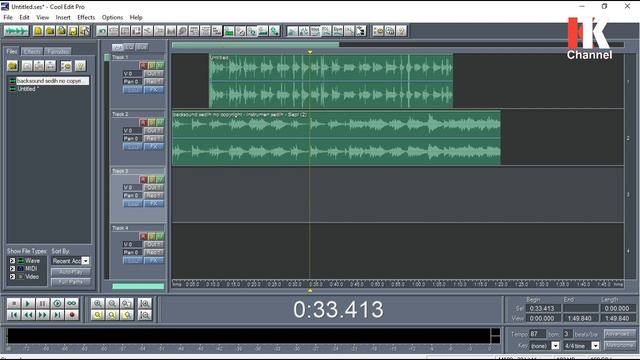Image resolution: width=640 pixels, height=360 pixels.
Task: Click the lightbulb icon in Files panel
Action: 80,66
